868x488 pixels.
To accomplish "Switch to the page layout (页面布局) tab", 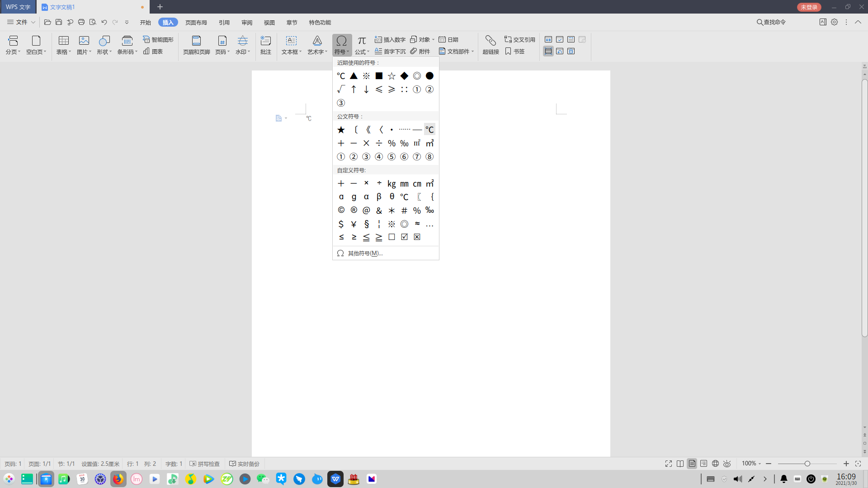I will (196, 23).
